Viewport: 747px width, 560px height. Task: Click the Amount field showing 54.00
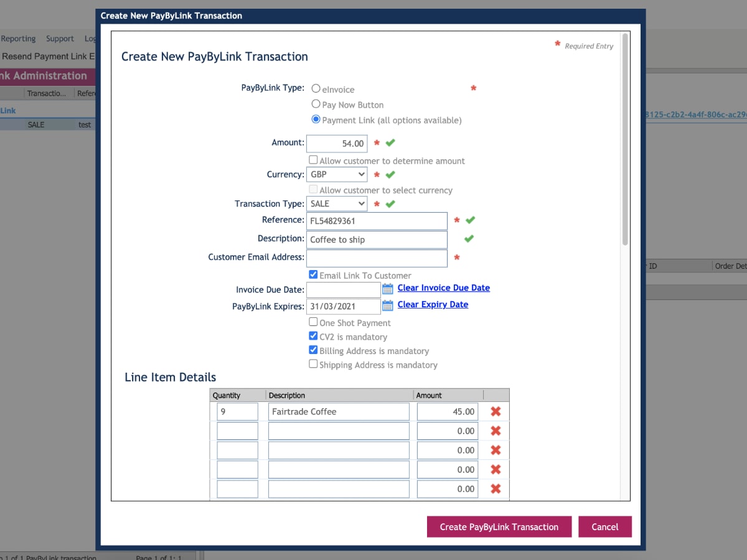[337, 144]
